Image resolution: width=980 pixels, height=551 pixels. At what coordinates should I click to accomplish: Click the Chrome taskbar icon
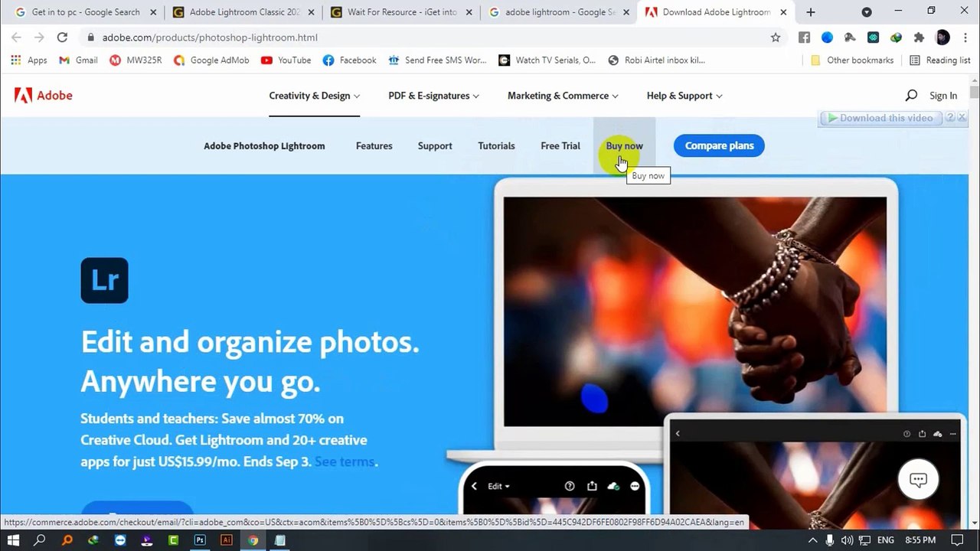point(253,540)
